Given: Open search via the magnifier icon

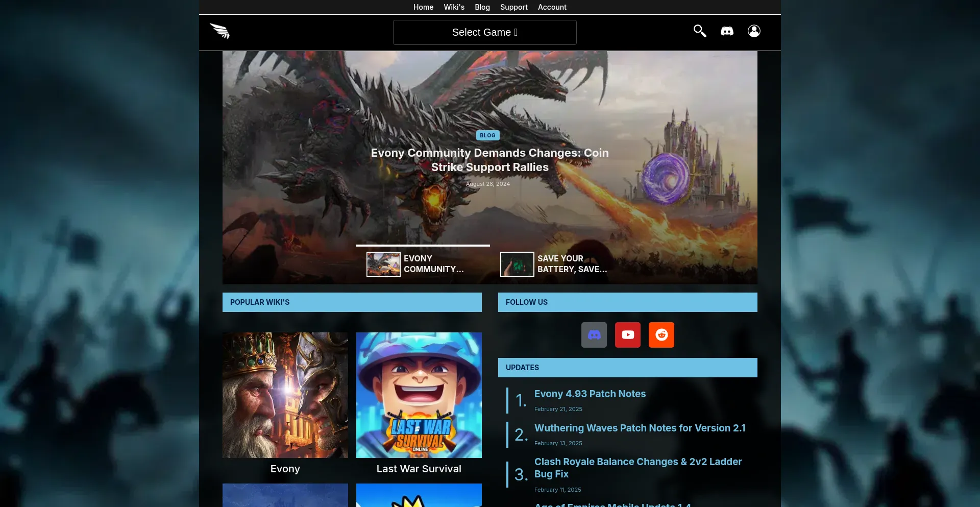Looking at the screenshot, I should tap(700, 31).
